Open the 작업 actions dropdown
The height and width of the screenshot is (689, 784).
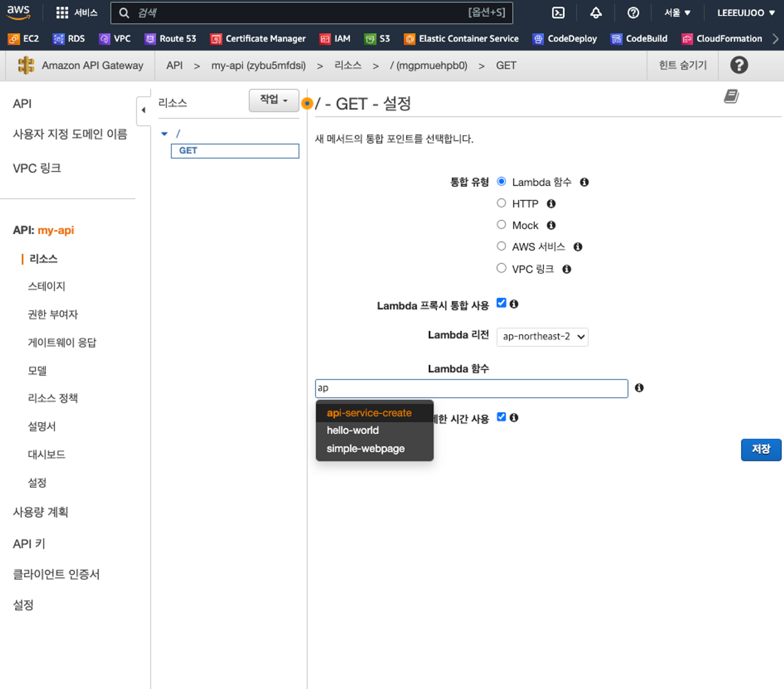[x=274, y=100]
